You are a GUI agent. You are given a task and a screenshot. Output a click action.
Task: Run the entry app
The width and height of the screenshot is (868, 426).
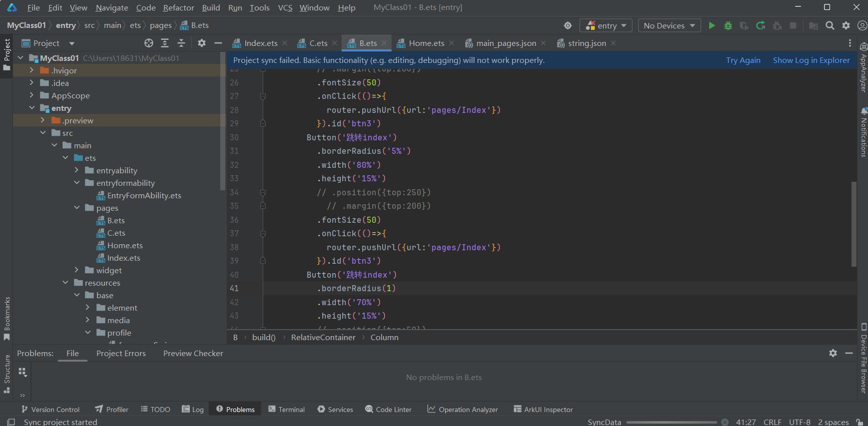coord(712,25)
